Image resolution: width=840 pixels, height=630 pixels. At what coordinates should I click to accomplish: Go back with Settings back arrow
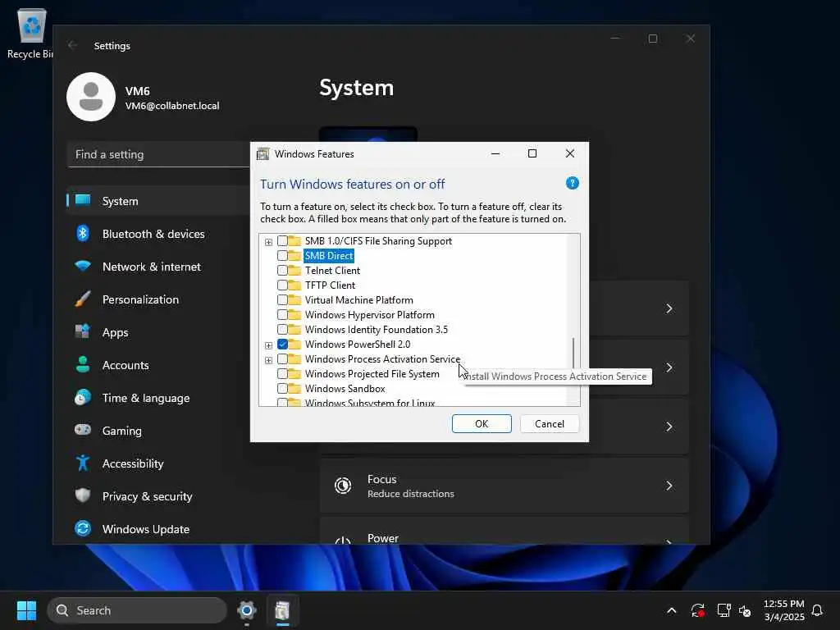pyautogui.click(x=72, y=46)
